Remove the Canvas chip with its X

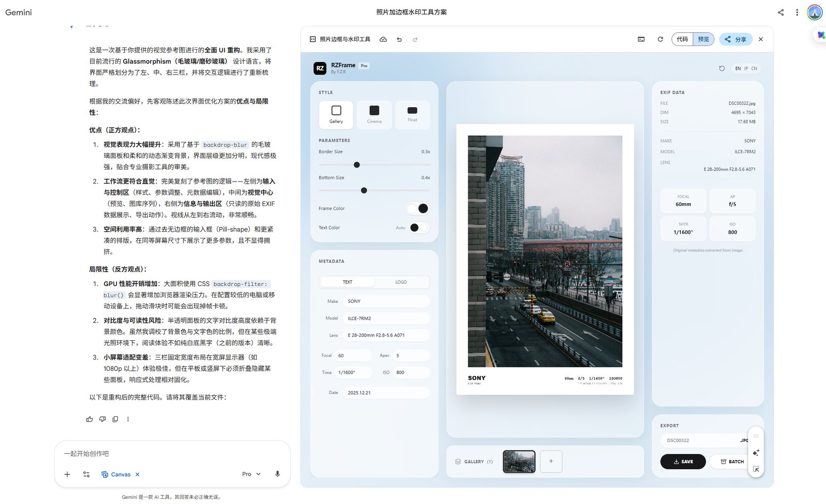(138, 475)
